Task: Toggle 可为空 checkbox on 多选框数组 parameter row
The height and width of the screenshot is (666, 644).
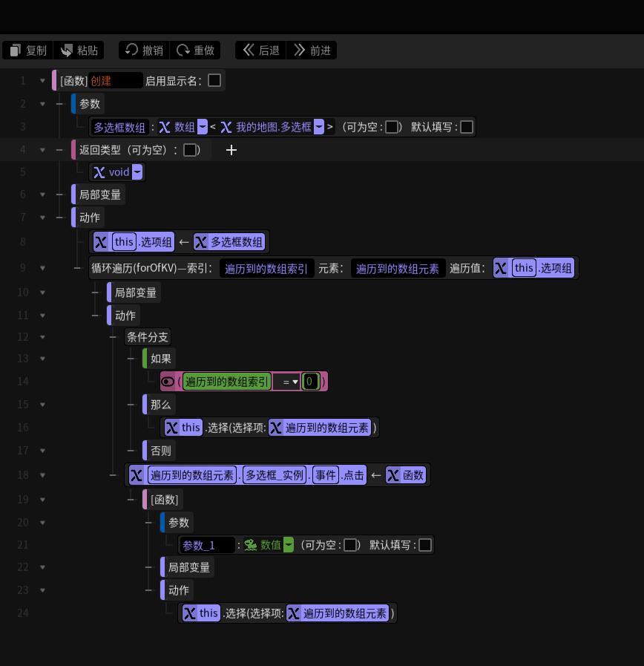Action: click(x=392, y=127)
